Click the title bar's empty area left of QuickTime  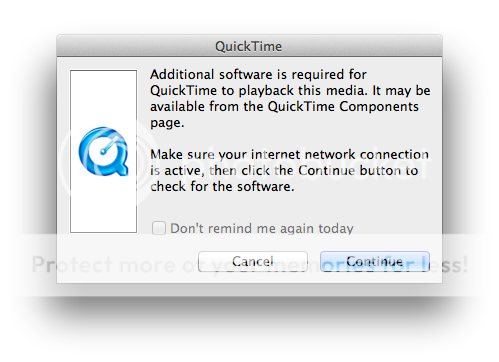click(x=136, y=46)
